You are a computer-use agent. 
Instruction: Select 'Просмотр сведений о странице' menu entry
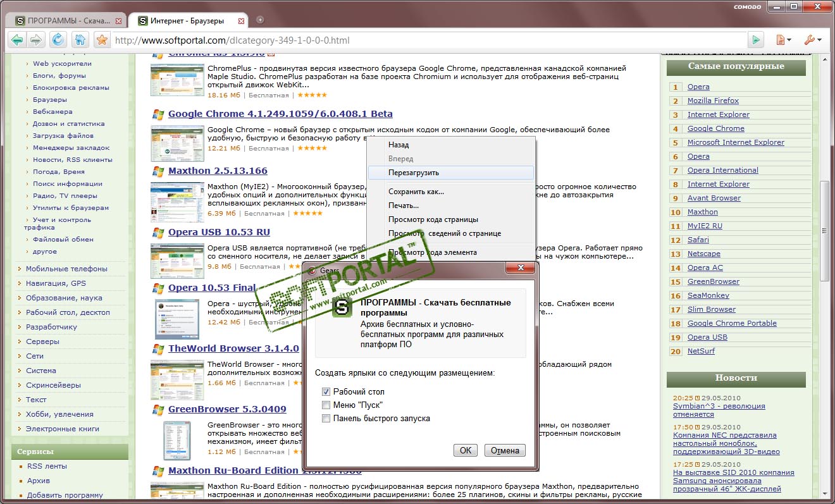pyautogui.click(x=450, y=233)
